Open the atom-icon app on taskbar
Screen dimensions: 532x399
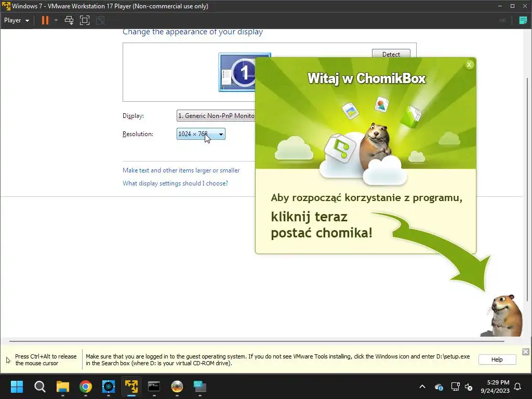coord(109,387)
